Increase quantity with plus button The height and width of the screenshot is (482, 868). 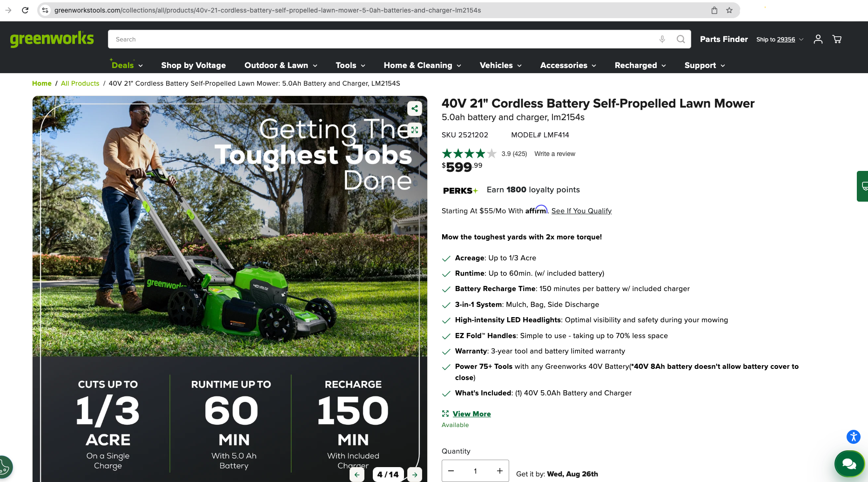[x=500, y=471]
